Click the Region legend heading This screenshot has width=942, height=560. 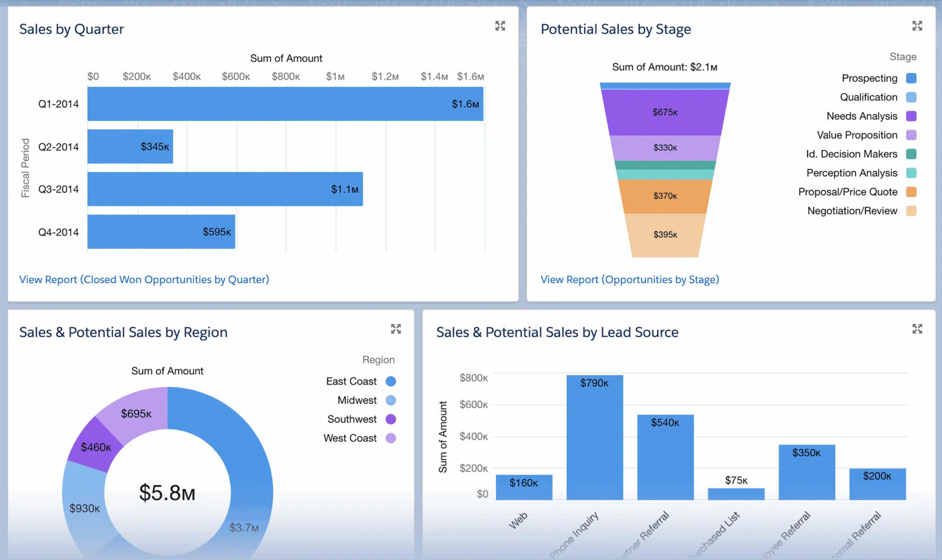[x=378, y=360]
